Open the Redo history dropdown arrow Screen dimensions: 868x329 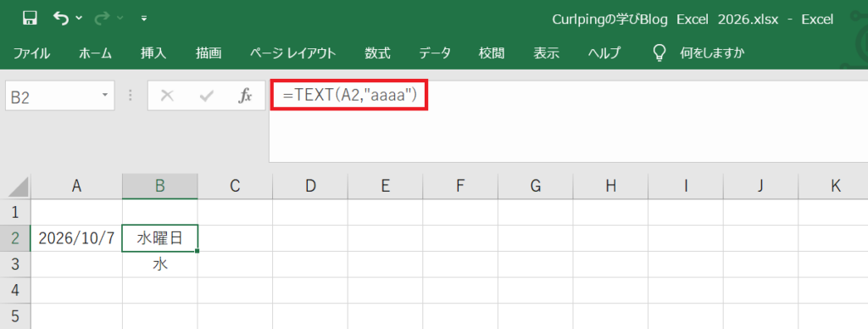(x=120, y=19)
